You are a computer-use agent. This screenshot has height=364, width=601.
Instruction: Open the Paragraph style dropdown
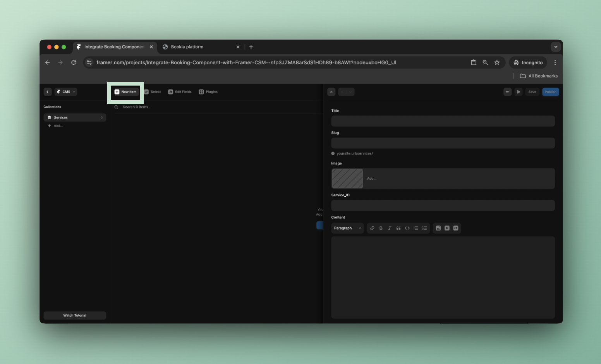coord(347,228)
